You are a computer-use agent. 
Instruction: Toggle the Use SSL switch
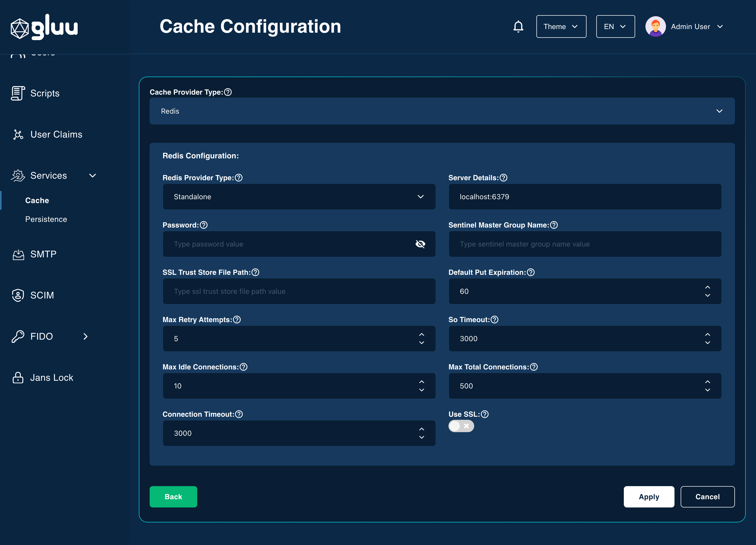click(461, 426)
